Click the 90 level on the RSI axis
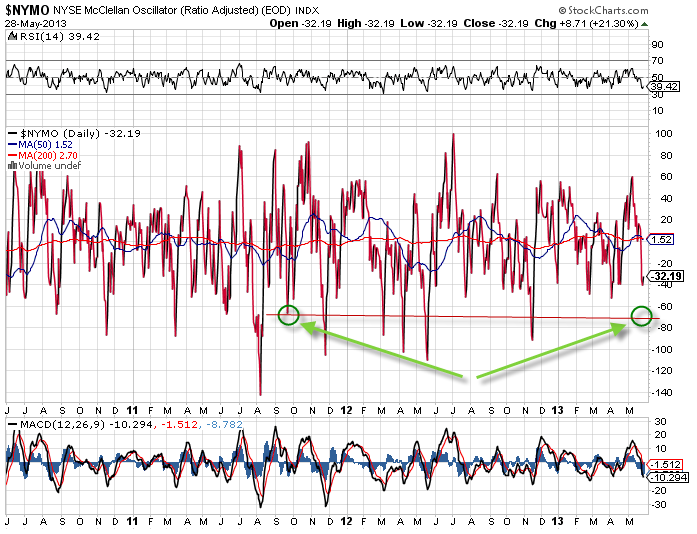This screenshot has height=534, width=697. [x=657, y=44]
